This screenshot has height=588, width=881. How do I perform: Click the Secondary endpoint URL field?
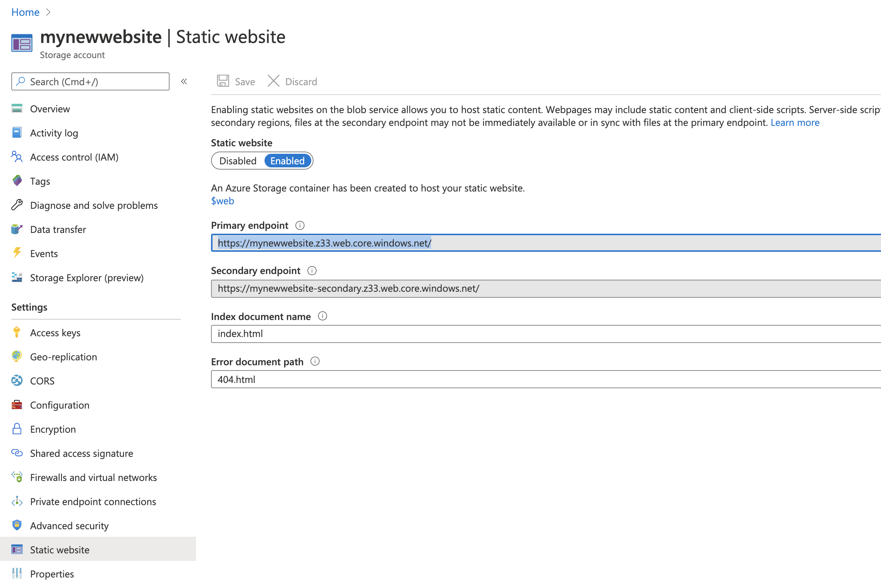pos(546,288)
